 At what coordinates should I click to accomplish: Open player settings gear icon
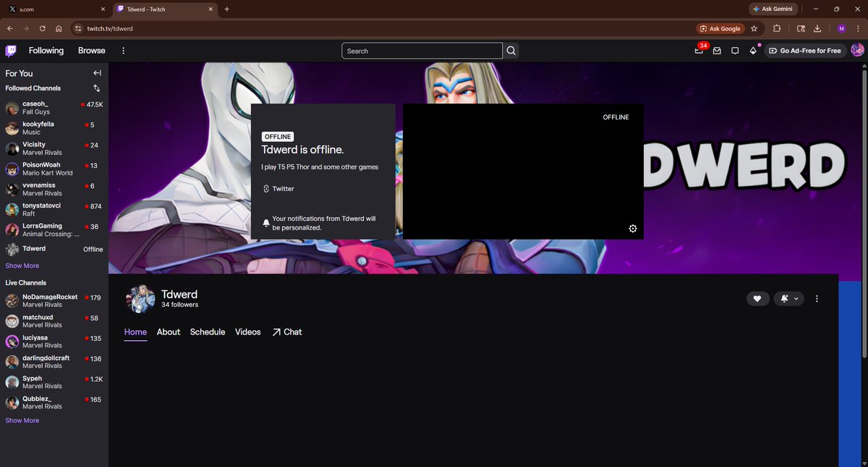633,229
